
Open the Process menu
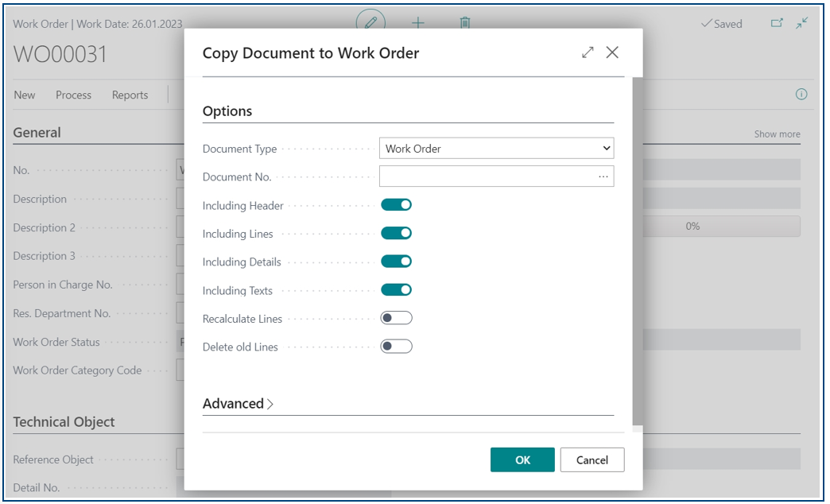coord(74,95)
